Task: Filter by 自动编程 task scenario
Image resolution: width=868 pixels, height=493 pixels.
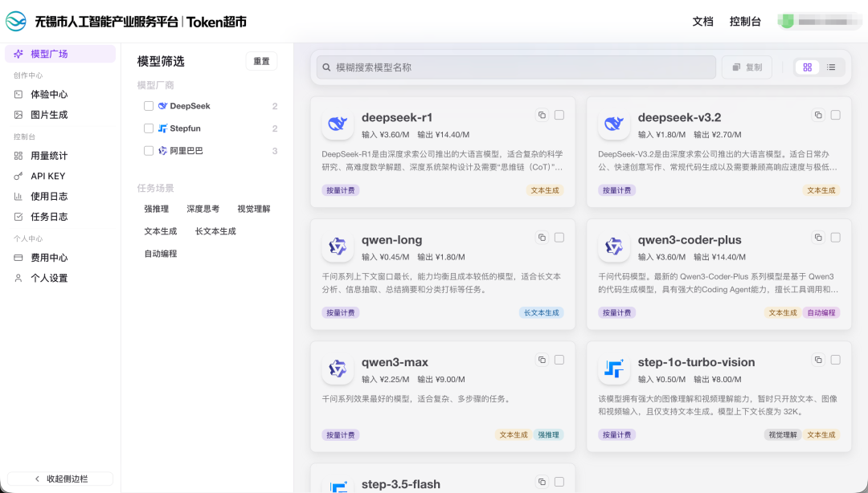Action: click(x=161, y=254)
